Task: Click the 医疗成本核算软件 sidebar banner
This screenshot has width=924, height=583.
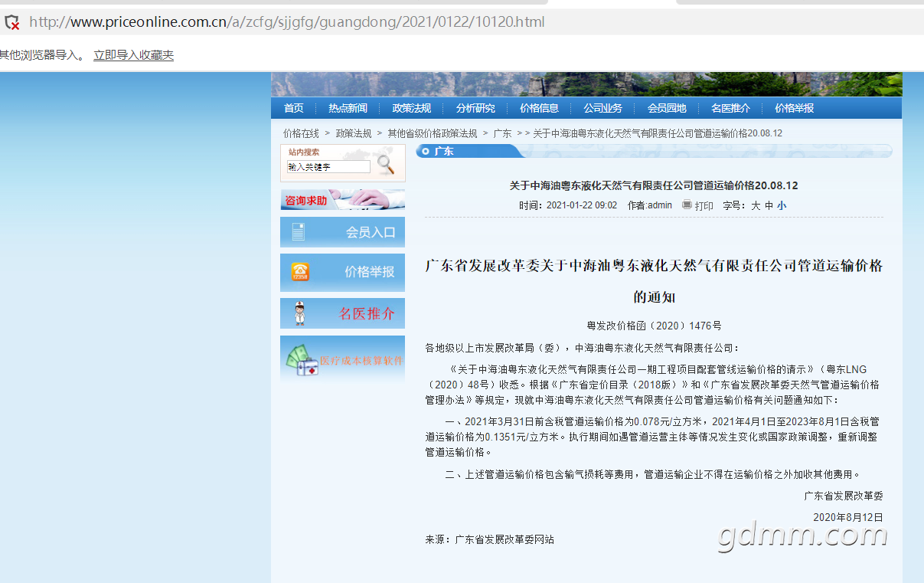Action: coord(342,359)
